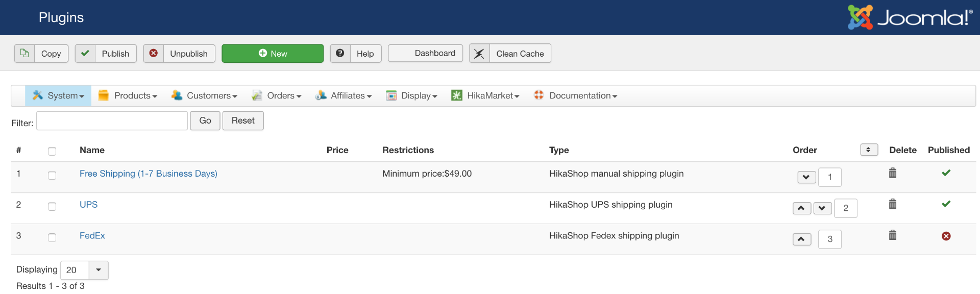
Task: Click the Filter text field
Action: point(112,121)
